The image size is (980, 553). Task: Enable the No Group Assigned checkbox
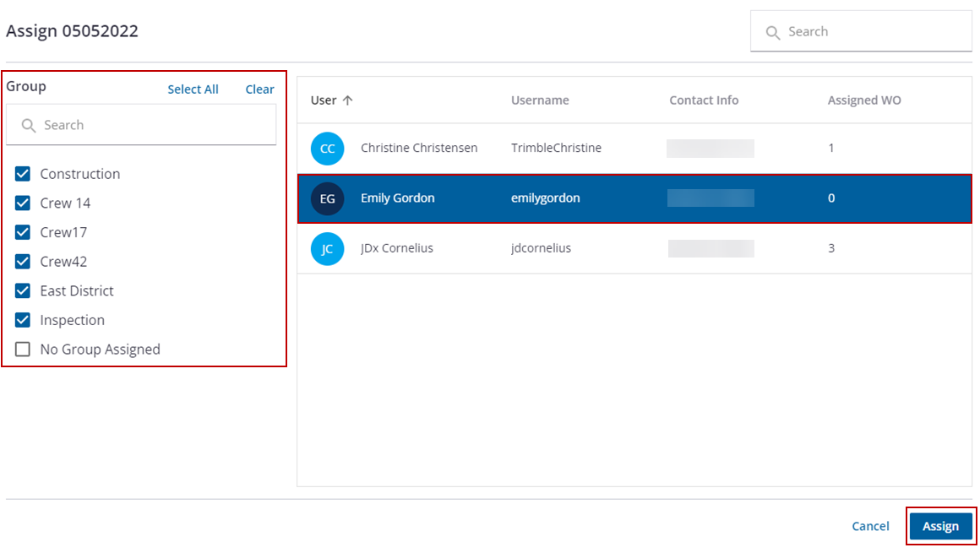pyautogui.click(x=23, y=350)
